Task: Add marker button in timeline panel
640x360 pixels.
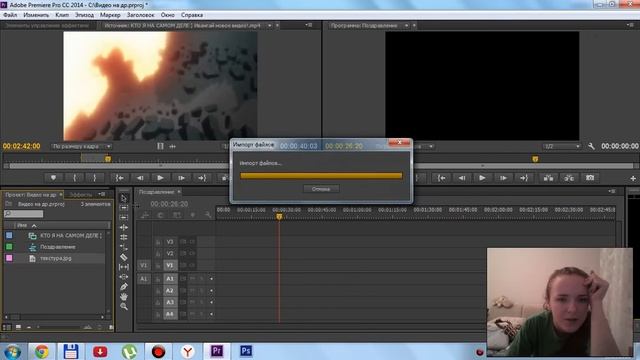Action: 192,215
